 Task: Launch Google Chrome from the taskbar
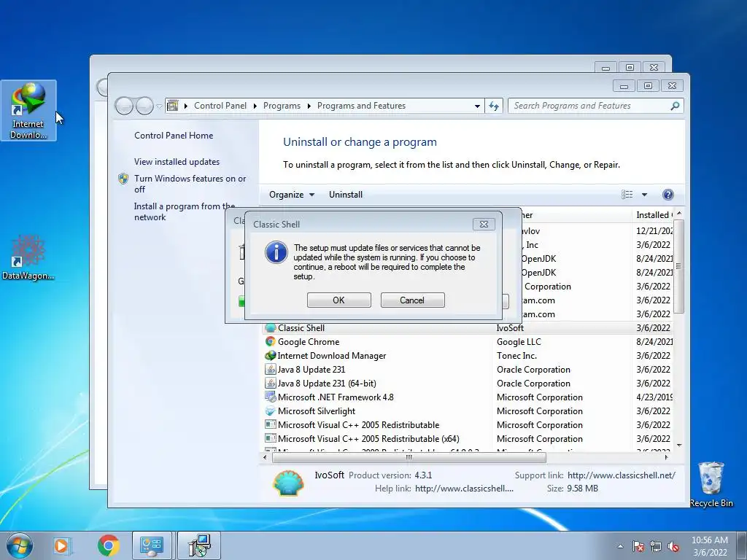pos(109,545)
